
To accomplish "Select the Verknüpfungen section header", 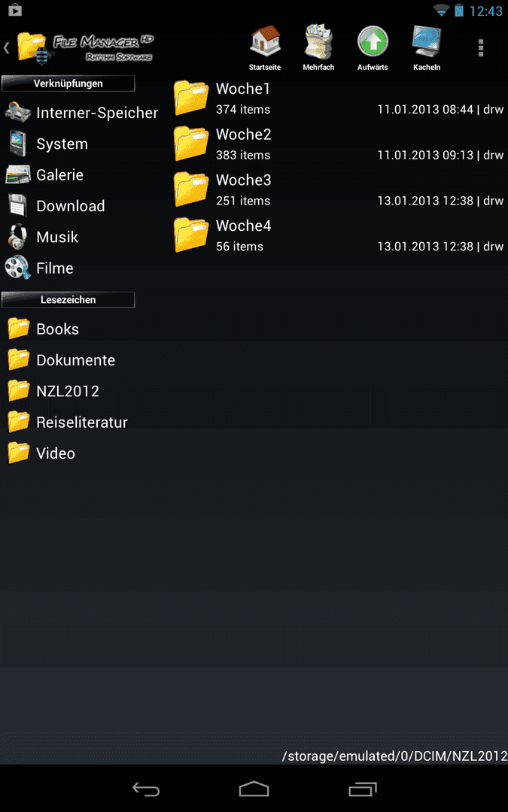I will [68, 83].
